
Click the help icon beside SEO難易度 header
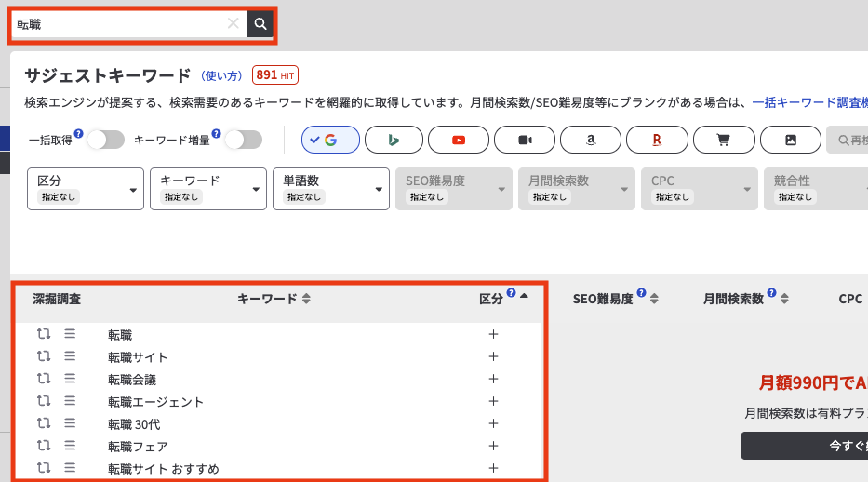(641, 293)
